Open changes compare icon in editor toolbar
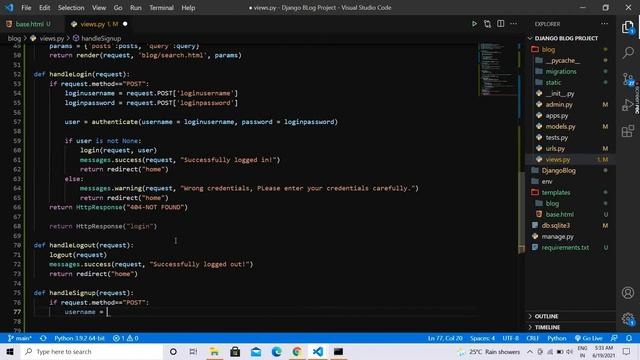 click(487, 24)
